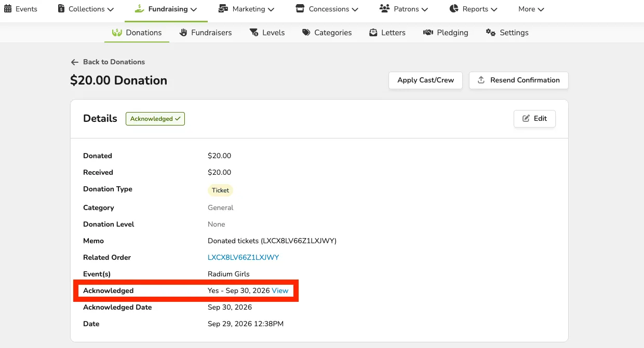The height and width of the screenshot is (348, 644).
Task: Click the pencil icon in Edit button
Action: click(526, 119)
